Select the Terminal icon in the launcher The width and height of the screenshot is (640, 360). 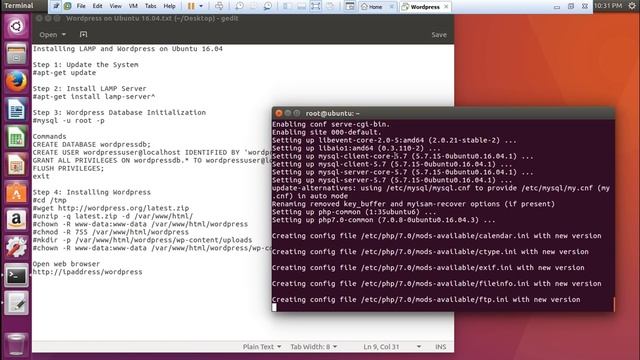[16, 276]
